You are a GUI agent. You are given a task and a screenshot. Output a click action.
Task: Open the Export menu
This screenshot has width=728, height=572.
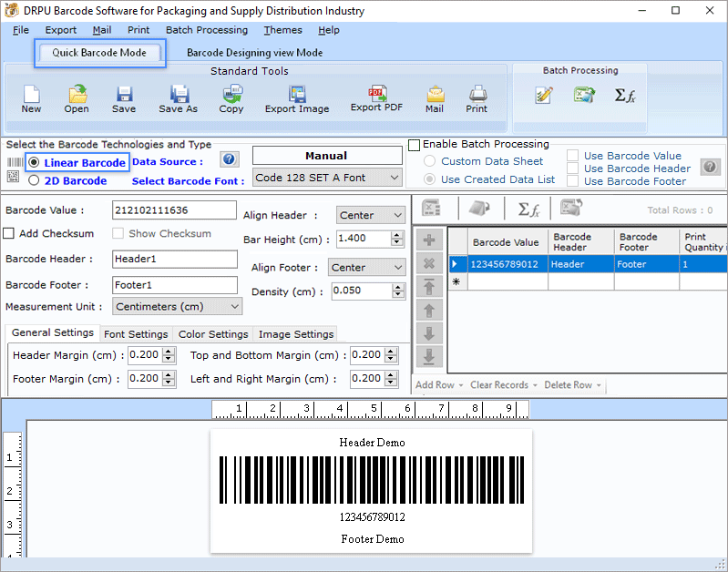coord(61,30)
